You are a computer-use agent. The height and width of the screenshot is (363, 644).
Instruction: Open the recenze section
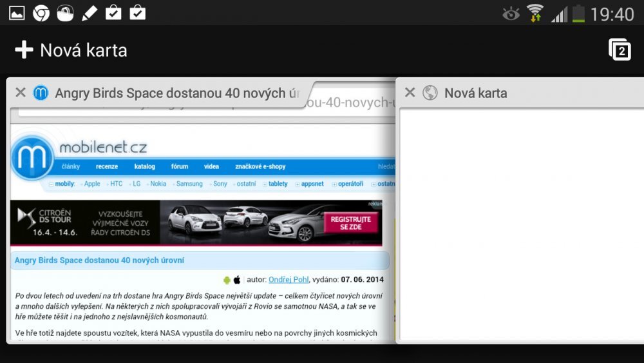point(107,166)
